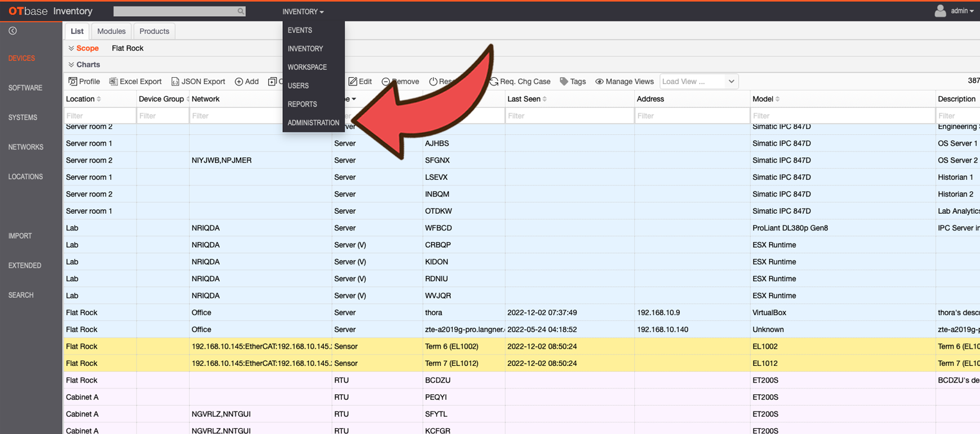
Task: Click the Model filter field
Action: pos(843,116)
